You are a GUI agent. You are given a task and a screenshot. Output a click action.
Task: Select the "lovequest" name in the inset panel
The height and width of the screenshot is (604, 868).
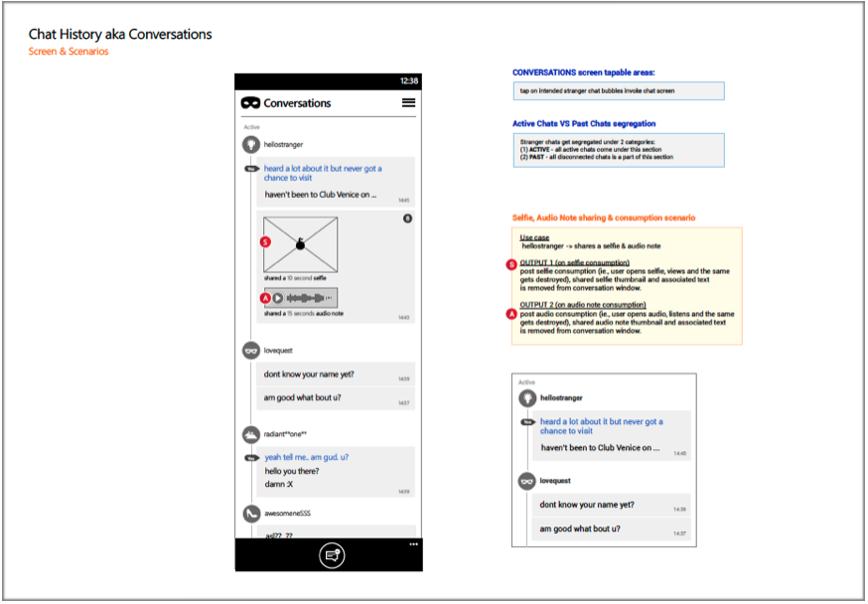click(555, 481)
